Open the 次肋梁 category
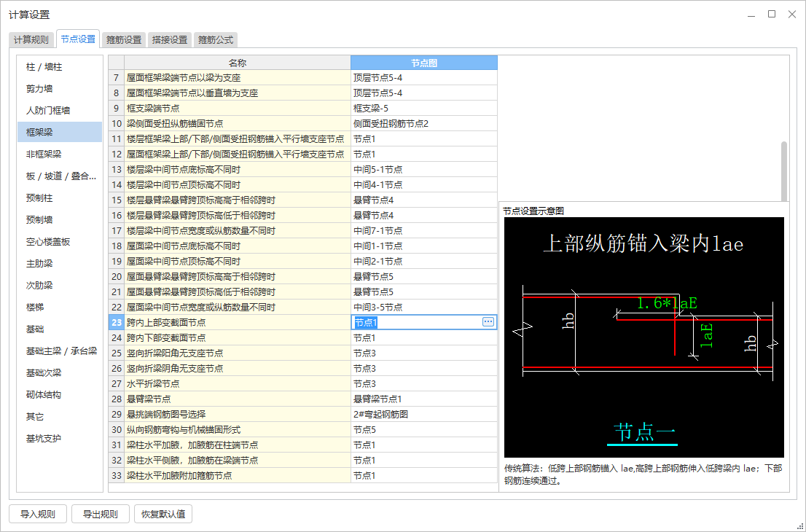This screenshot has width=806, height=532. 60,285
